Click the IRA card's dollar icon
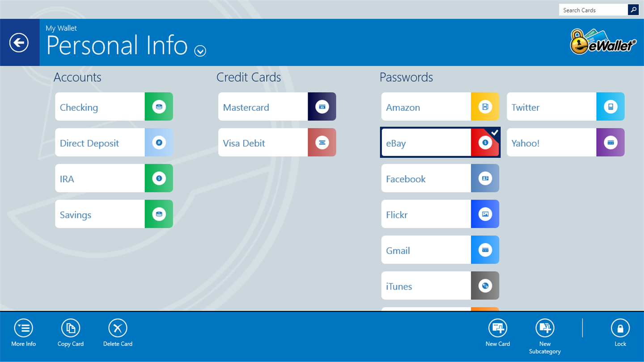This screenshot has height=362, width=644. click(159, 178)
